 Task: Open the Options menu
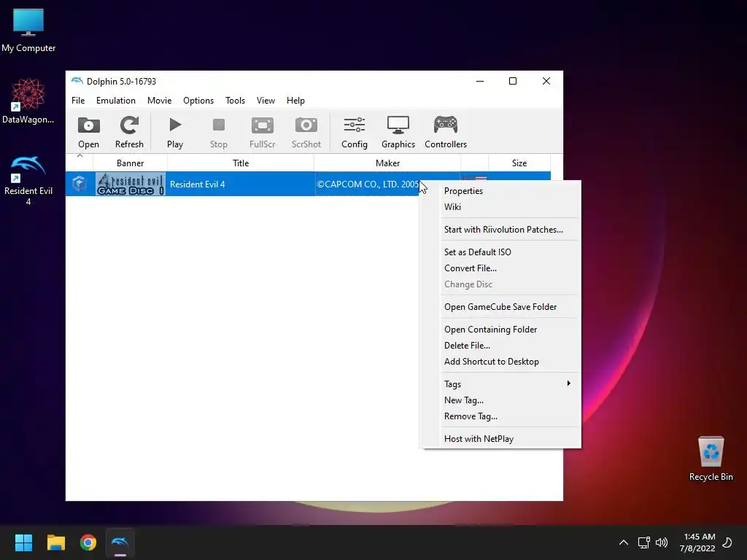[x=198, y=101]
